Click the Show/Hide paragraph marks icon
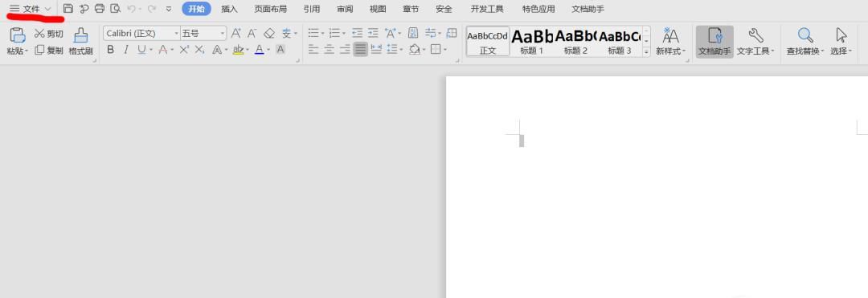Image resolution: width=868 pixels, height=298 pixels. (430, 33)
